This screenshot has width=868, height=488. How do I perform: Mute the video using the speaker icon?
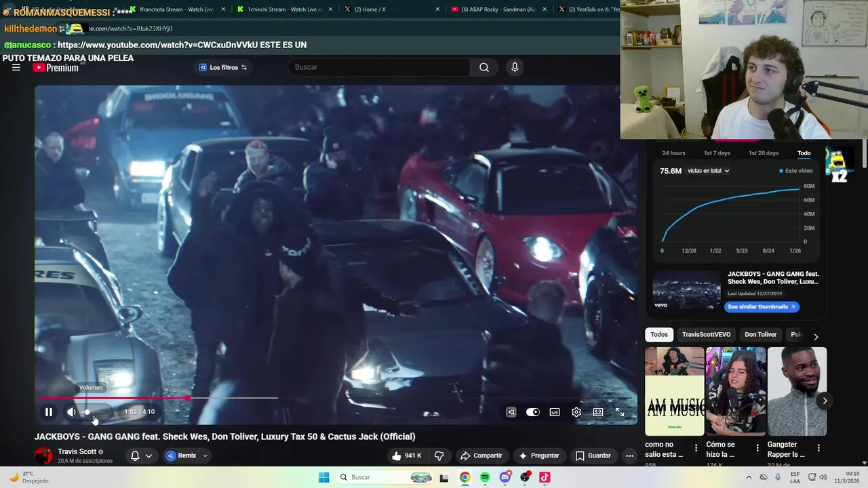pos(71,412)
